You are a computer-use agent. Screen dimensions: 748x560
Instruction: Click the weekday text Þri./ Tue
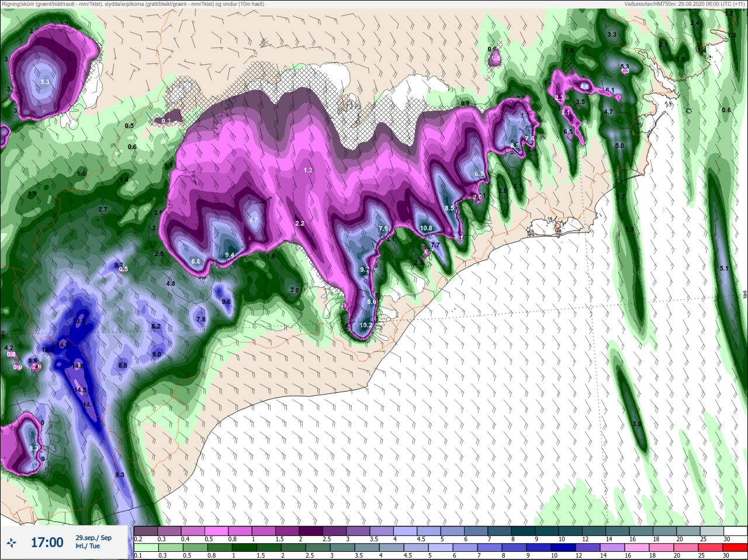point(87,546)
